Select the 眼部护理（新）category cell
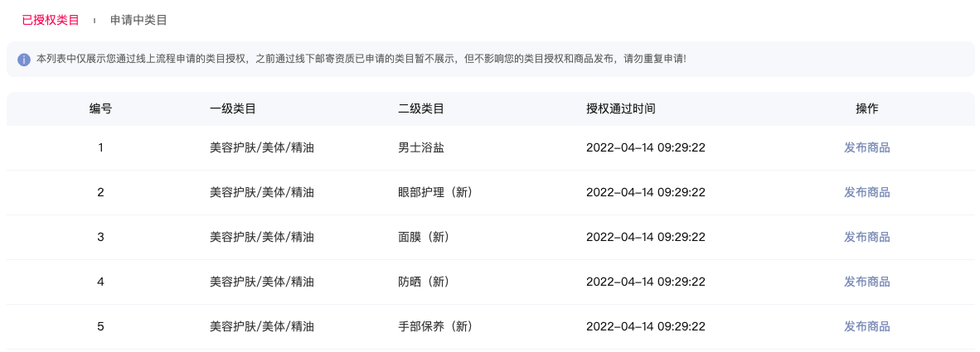The image size is (980, 352). point(435,192)
